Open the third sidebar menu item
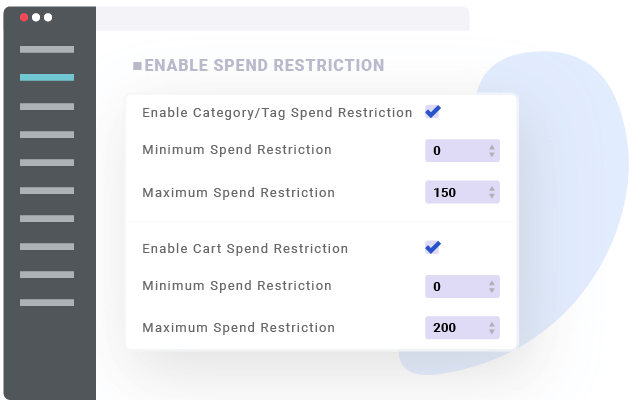Viewport: 640px width, 400px height. pyautogui.click(x=47, y=106)
